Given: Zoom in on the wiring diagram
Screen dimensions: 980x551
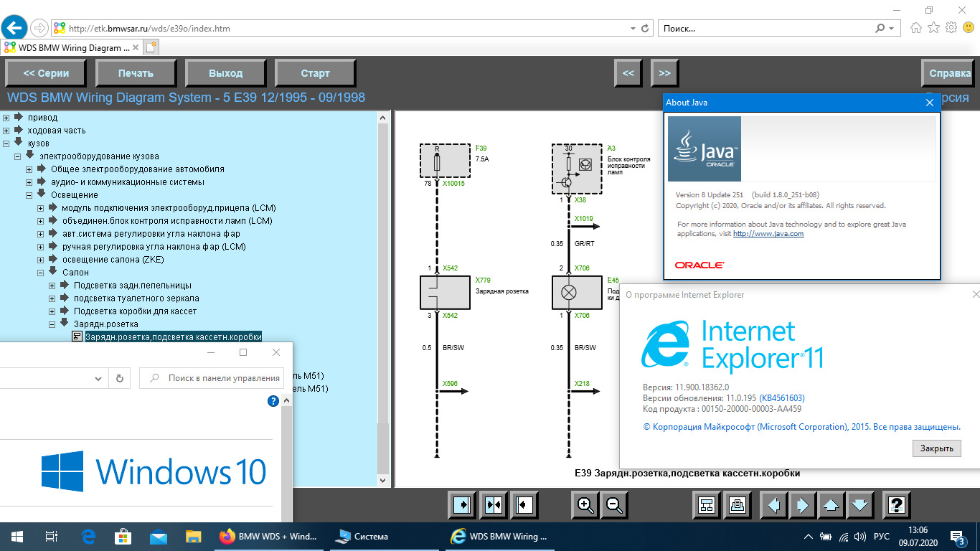Looking at the screenshot, I should (585, 505).
